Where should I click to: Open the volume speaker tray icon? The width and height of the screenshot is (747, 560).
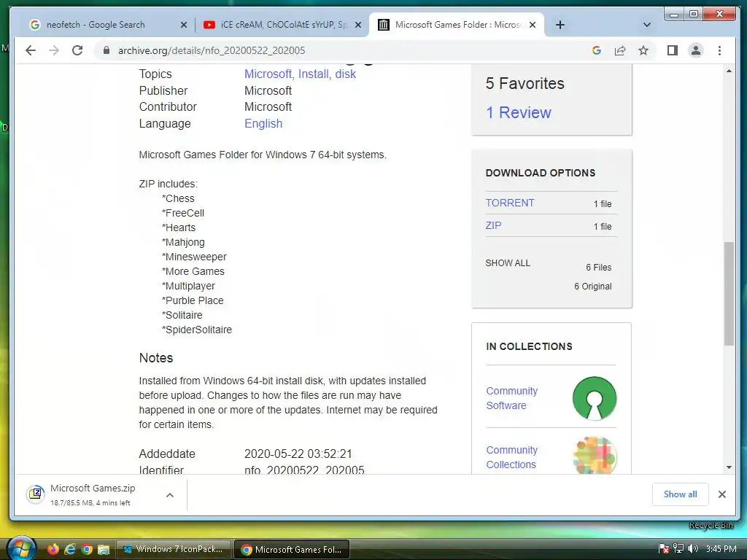pyautogui.click(x=693, y=549)
